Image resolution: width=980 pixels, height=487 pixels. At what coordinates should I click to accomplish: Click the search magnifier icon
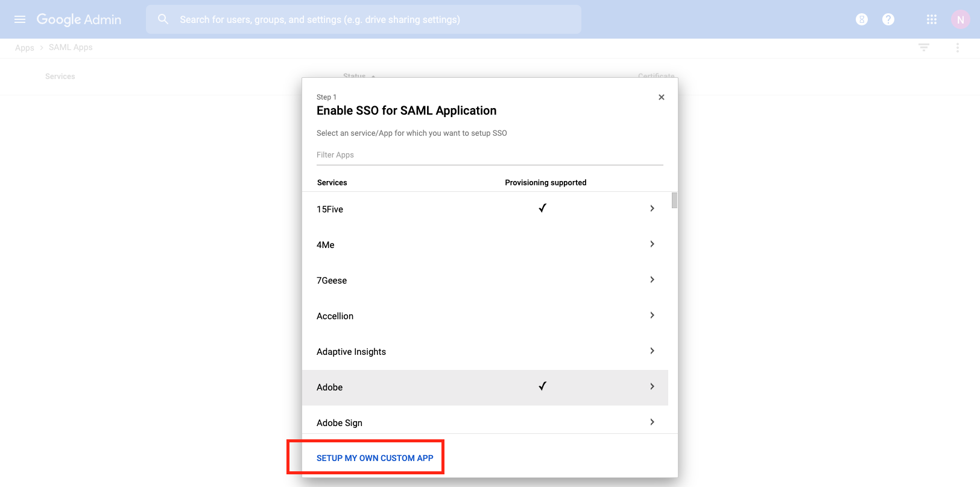click(x=163, y=19)
